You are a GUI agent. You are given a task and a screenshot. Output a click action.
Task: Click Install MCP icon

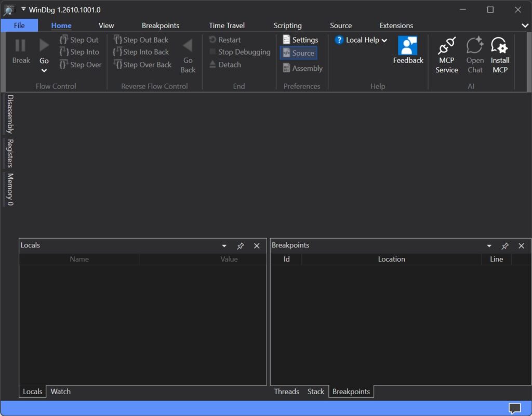tap(500, 45)
